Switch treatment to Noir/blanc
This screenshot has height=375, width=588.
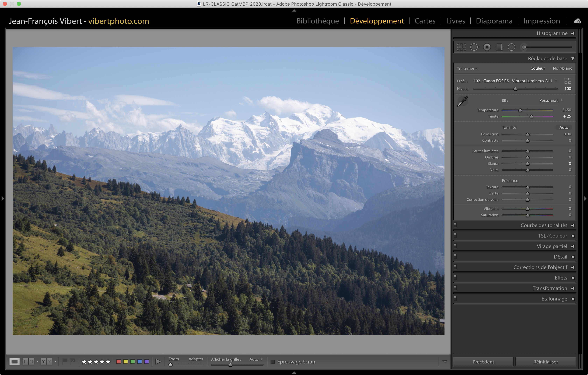point(562,68)
